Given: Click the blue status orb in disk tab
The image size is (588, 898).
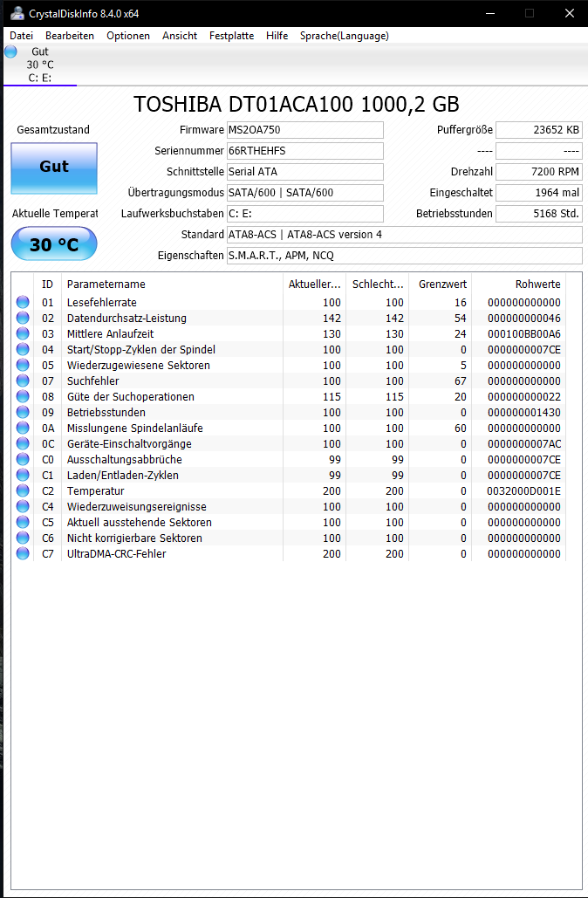Looking at the screenshot, I should (x=10, y=51).
